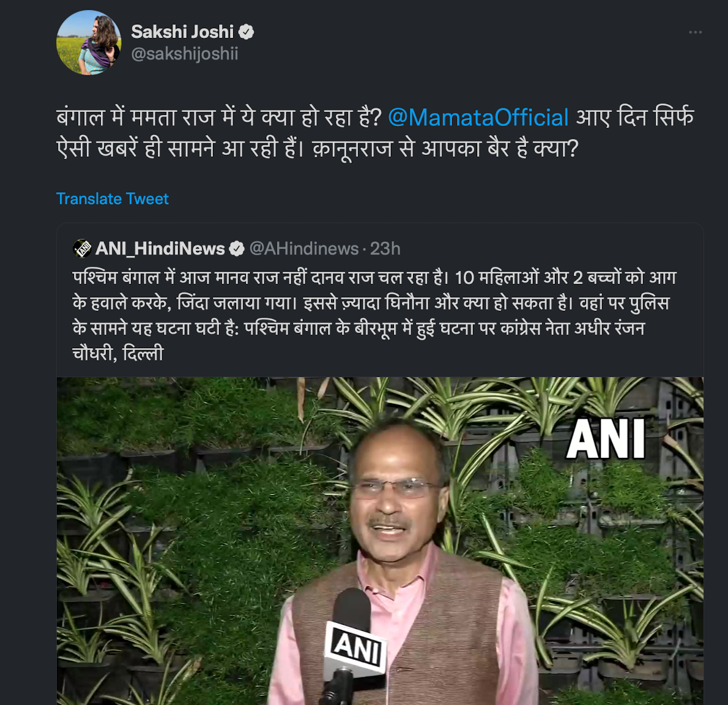Click the tweet line starting ऐसी खबरें ही
Viewport: 728px width, 705px height.
[318, 149]
